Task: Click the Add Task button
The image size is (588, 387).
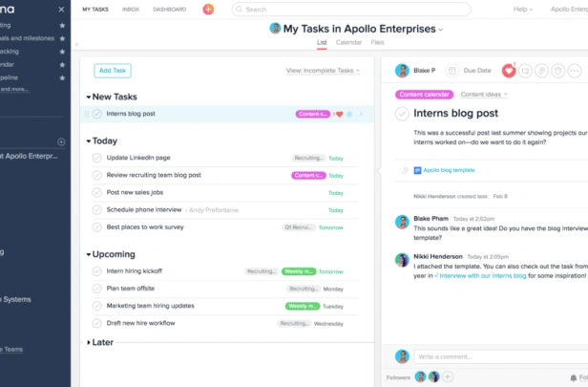Action: click(x=113, y=71)
